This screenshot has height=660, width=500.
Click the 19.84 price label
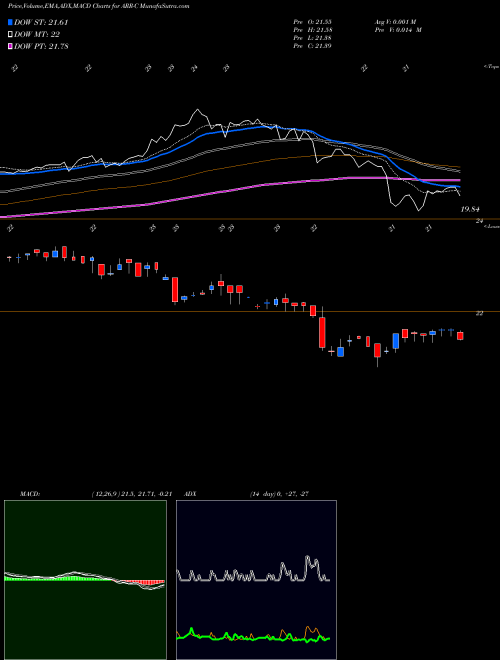(x=470, y=209)
